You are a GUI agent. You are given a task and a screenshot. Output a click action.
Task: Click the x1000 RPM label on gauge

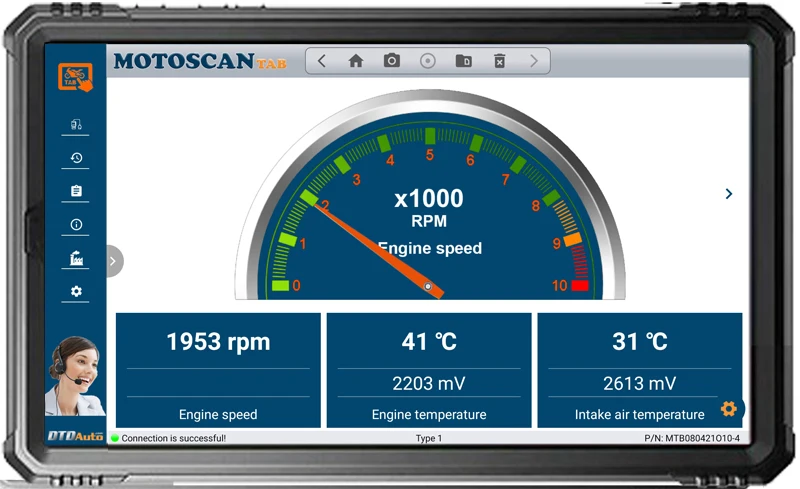(x=429, y=208)
